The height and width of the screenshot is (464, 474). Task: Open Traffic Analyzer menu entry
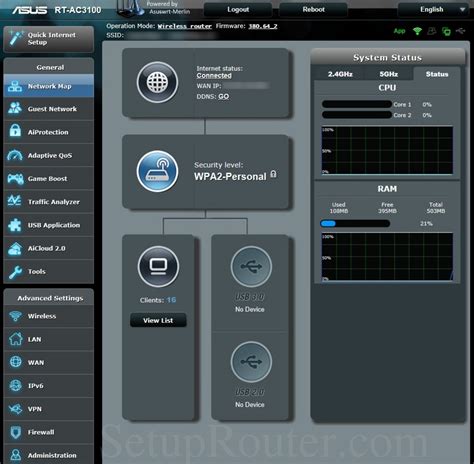coord(49,202)
